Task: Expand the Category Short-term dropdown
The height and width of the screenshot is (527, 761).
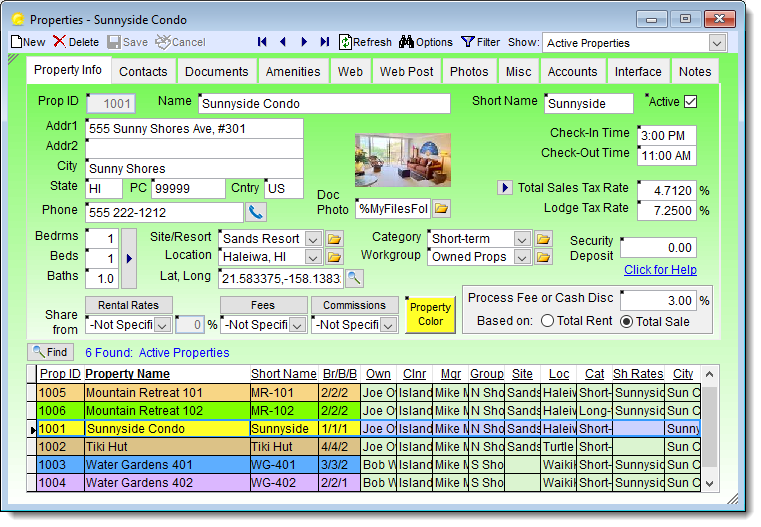Action: pos(522,239)
